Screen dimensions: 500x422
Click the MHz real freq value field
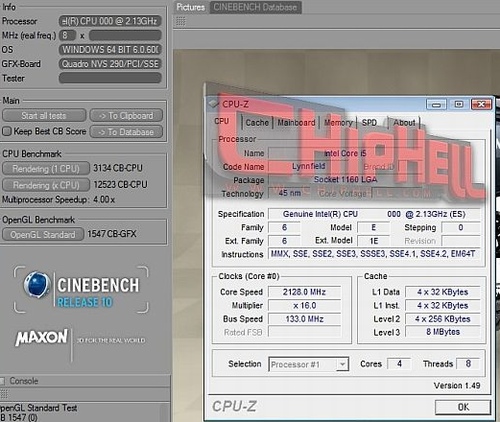pyautogui.click(x=67, y=35)
